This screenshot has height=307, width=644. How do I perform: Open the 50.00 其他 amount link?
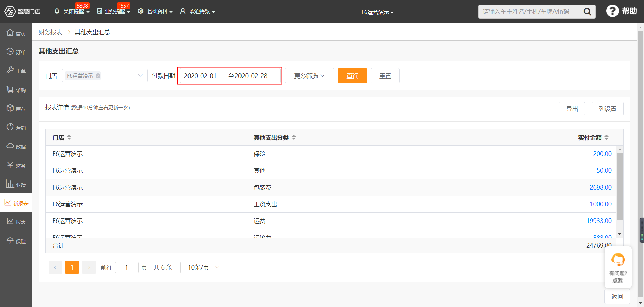(x=604, y=170)
